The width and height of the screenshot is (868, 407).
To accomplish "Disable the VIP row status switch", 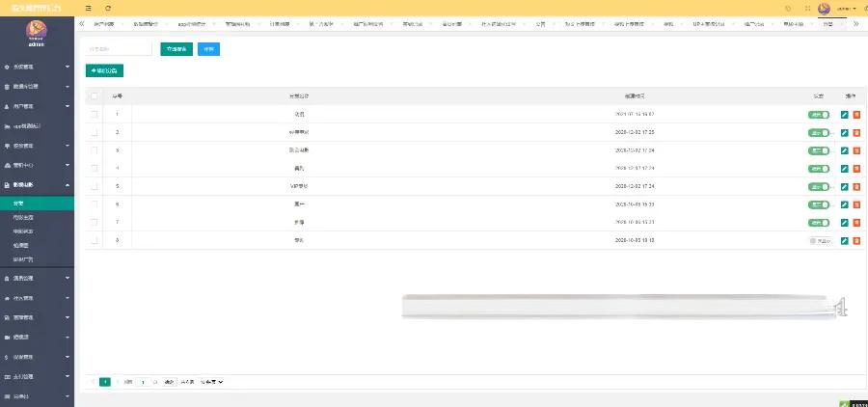I will (x=819, y=186).
